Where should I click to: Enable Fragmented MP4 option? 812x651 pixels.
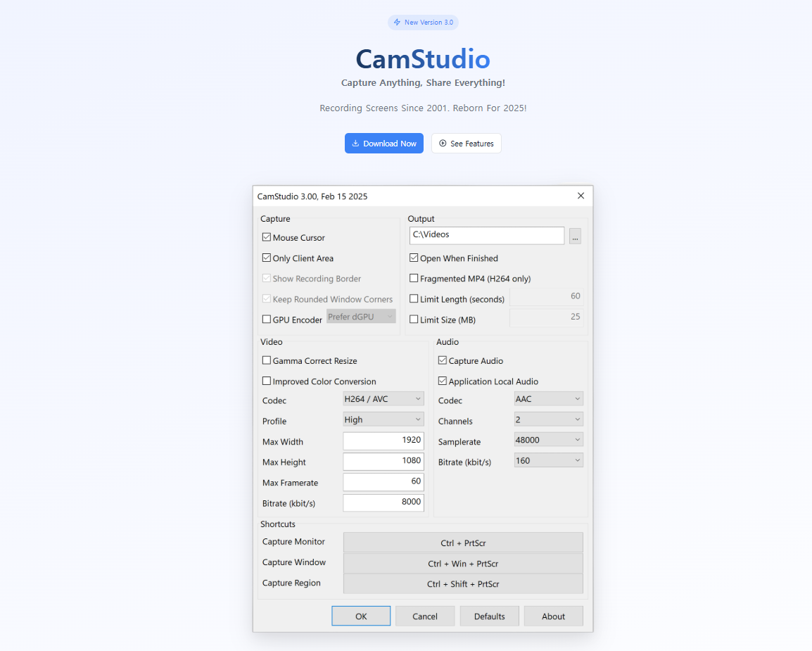[414, 279]
